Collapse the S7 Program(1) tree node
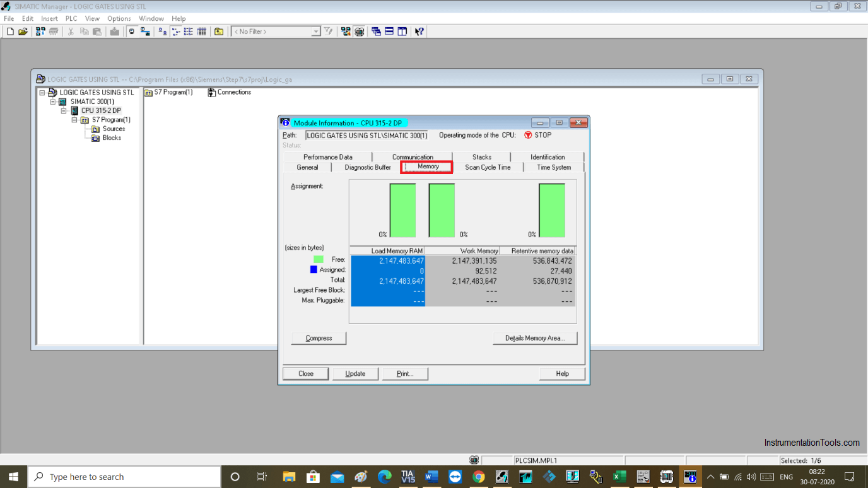The height and width of the screenshot is (488, 868). click(74, 120)
